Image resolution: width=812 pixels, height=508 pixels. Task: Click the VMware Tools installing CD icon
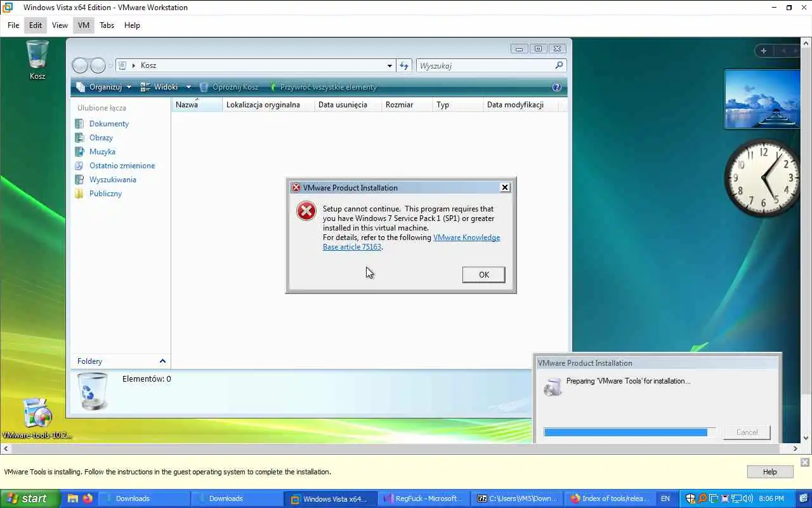[x=553, y=387]
